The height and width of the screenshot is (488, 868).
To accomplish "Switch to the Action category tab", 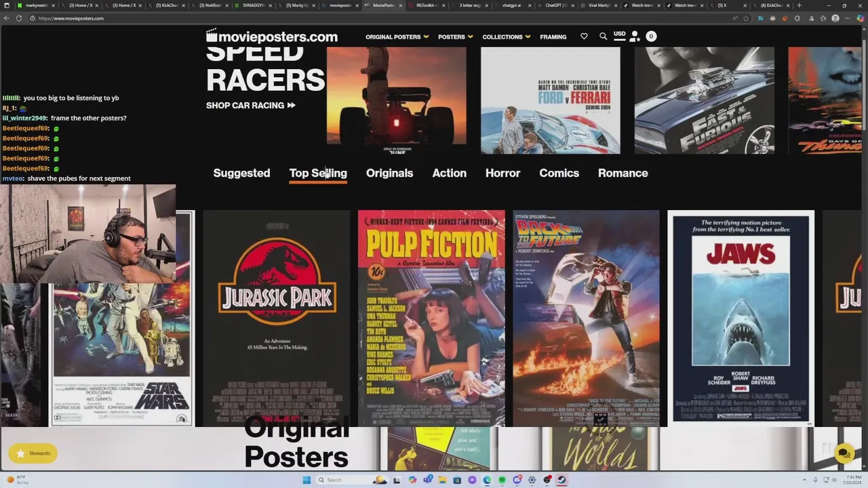I will pyautogui.click(x=449, y=173).
